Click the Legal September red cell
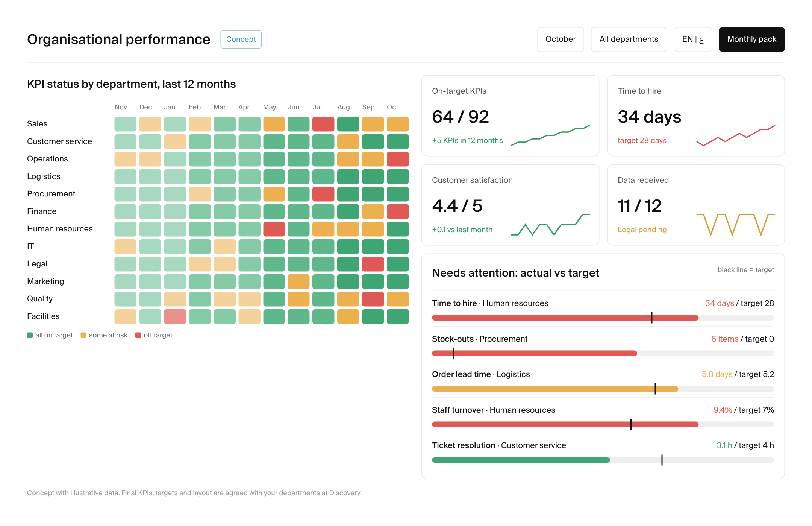Viewport: 812px width, 526px height. coord(373,264)
